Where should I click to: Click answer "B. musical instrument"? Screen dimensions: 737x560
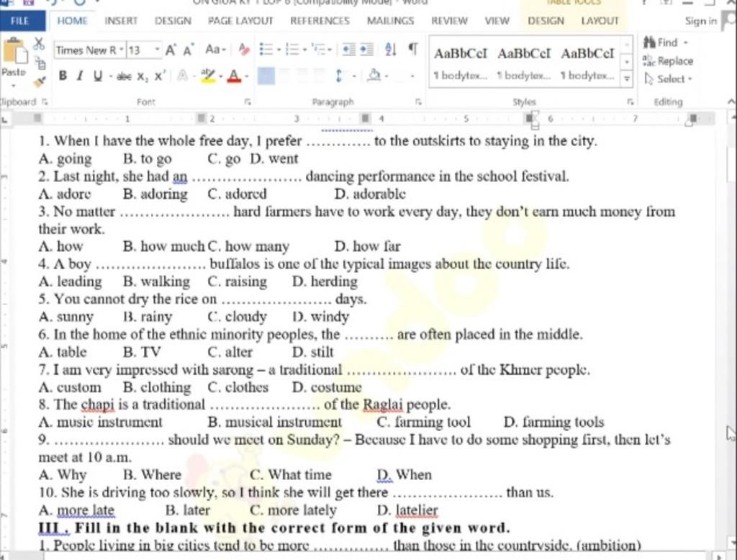point(274,423)
